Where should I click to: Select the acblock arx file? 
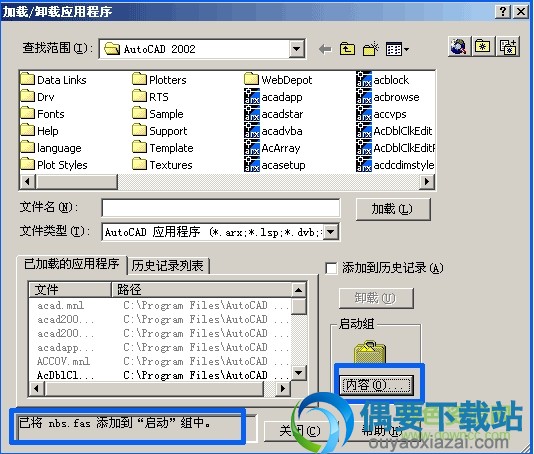(x=382, y=80)
